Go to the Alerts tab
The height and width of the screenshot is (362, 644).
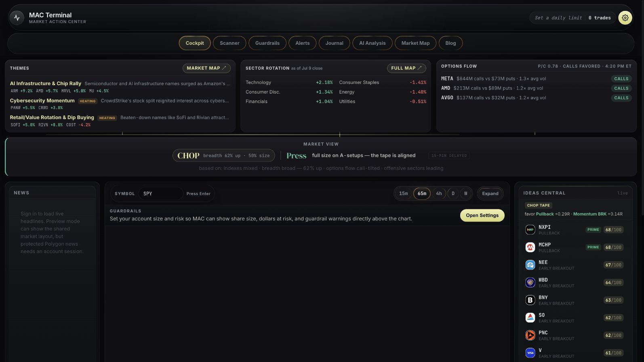coord(302,43)
